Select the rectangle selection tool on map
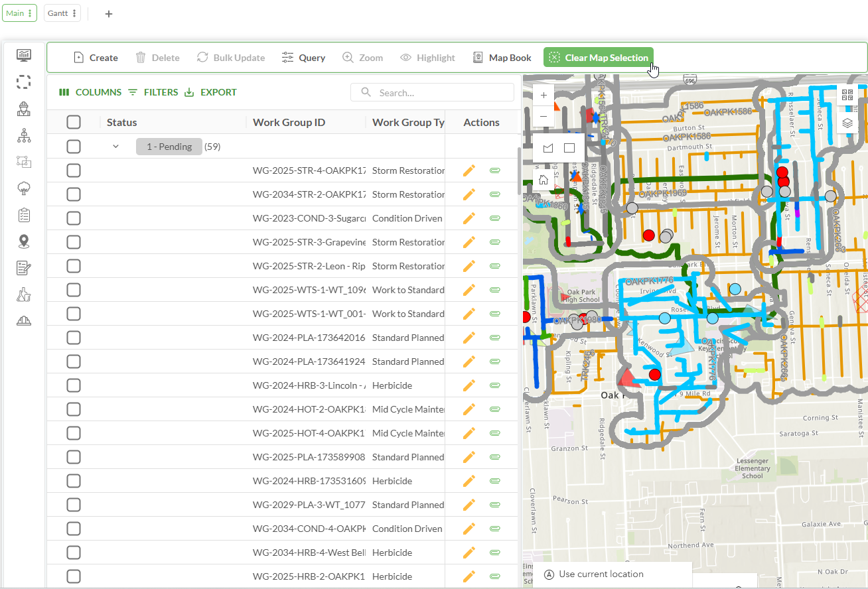 569,148
